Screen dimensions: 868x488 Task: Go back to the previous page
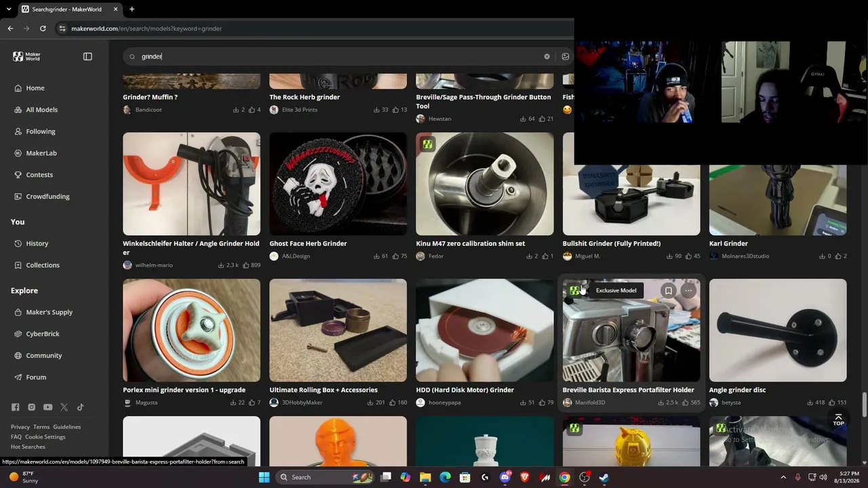10,28
